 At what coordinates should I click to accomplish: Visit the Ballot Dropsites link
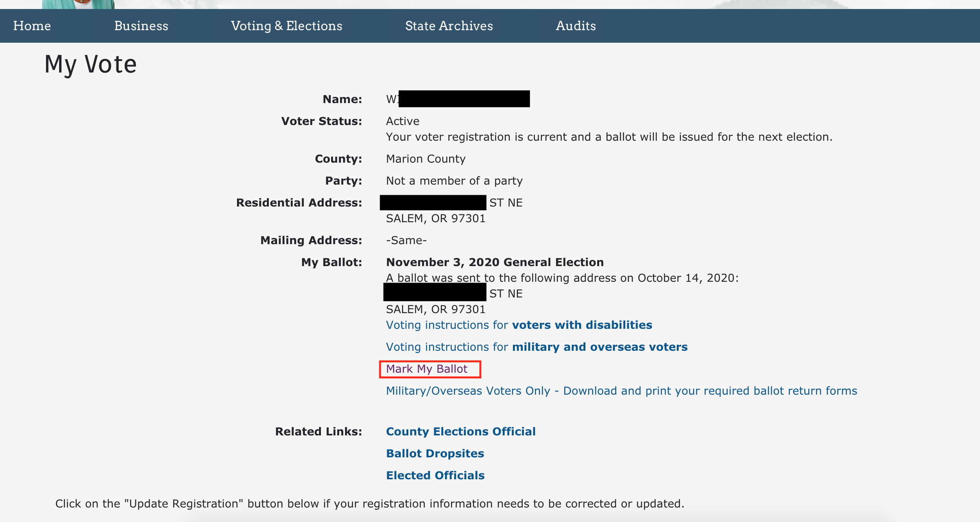tap(435, 453)
